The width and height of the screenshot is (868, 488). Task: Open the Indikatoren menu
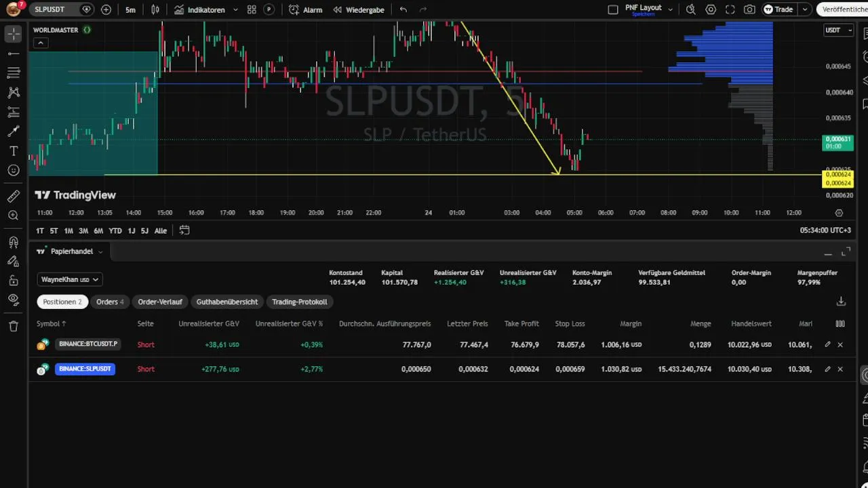[199, 9]
